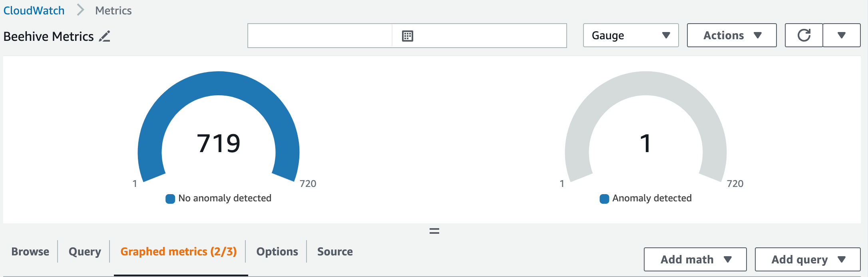Edit the Beehive Metrics title with the pencil icon
The image size is (868, 277).
click(x=105, y=36)
